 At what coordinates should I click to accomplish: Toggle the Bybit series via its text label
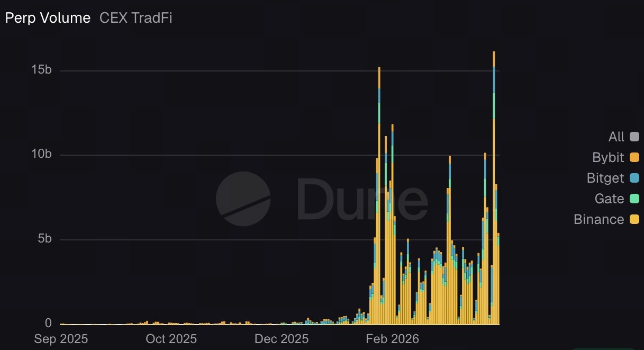click(608, 158)
